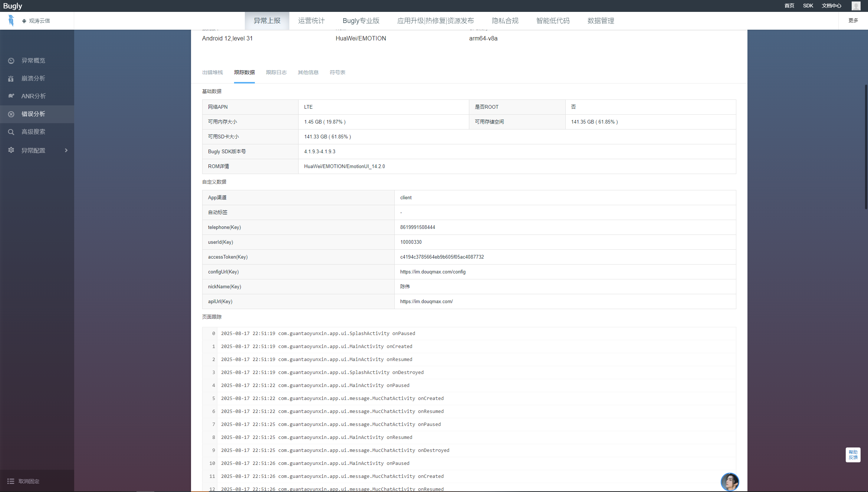Click the 帮助反馈 feedback button
The width and height of the screenshot is (868, 492).
point(853,455)
